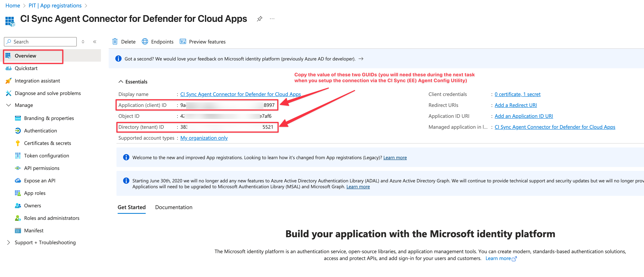Open the 0 certificate, 1 secret link
The width and height of the screenshot is (644, 277).
pyautogui.click(x=518, y=94)
